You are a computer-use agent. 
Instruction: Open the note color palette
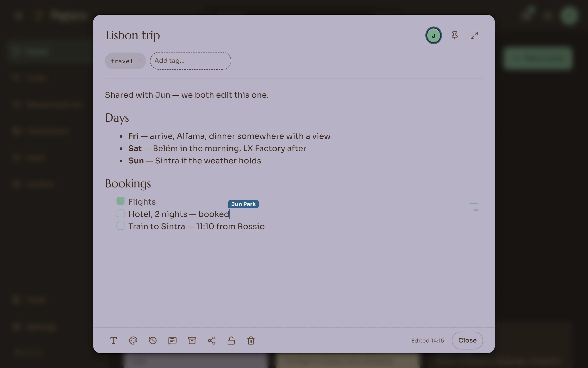133,341
